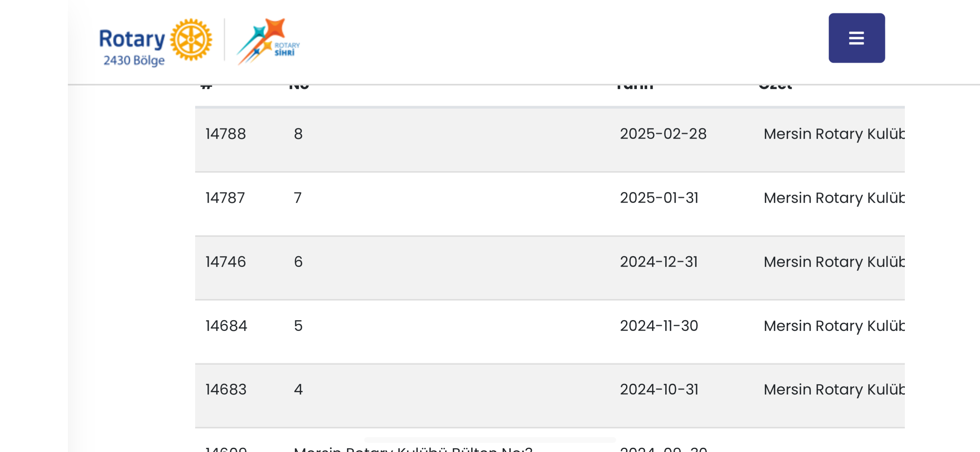Click the date 2025-01-31

tap(659, 198)
